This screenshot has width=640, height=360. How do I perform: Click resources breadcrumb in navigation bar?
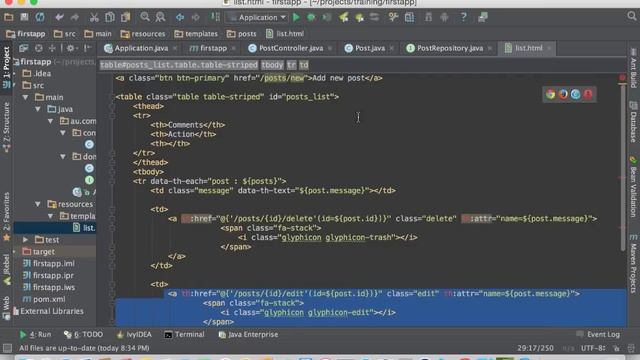[143, 34]
